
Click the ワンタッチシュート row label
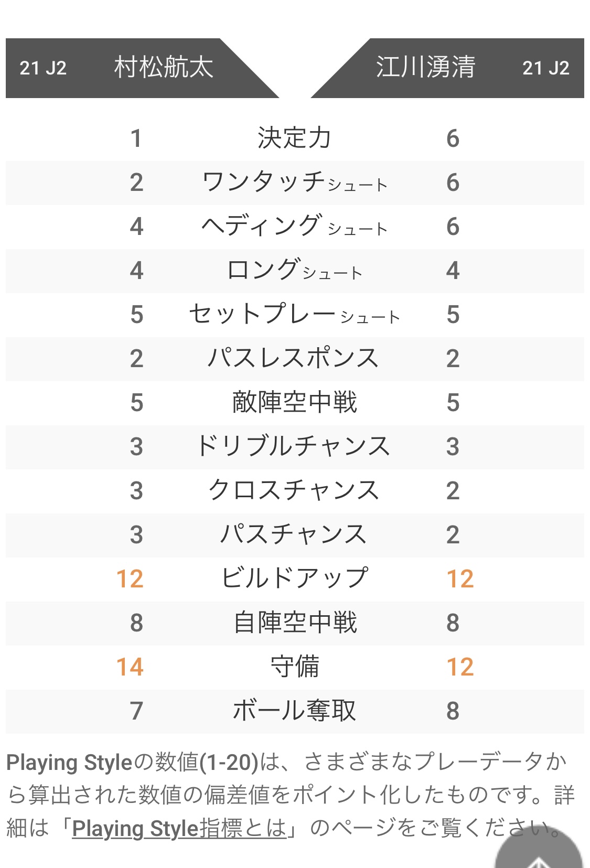294,183
